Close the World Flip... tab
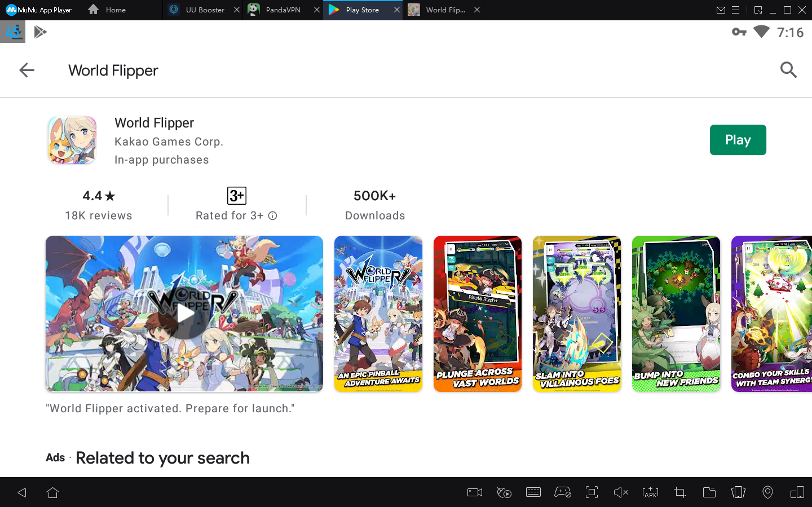This screenshot has height=507, width=812. [x=477, y=10]
